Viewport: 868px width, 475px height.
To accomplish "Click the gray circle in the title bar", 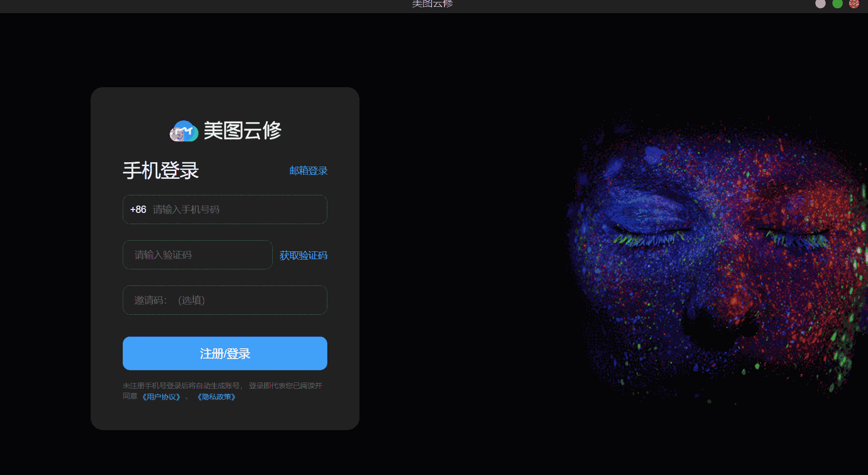I will (821, 4).
